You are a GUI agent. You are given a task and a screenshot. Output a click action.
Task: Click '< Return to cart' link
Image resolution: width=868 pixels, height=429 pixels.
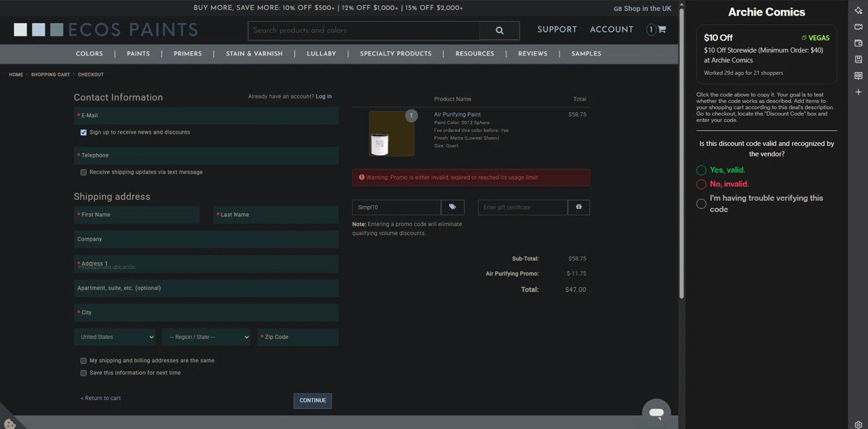pos(101,398)
